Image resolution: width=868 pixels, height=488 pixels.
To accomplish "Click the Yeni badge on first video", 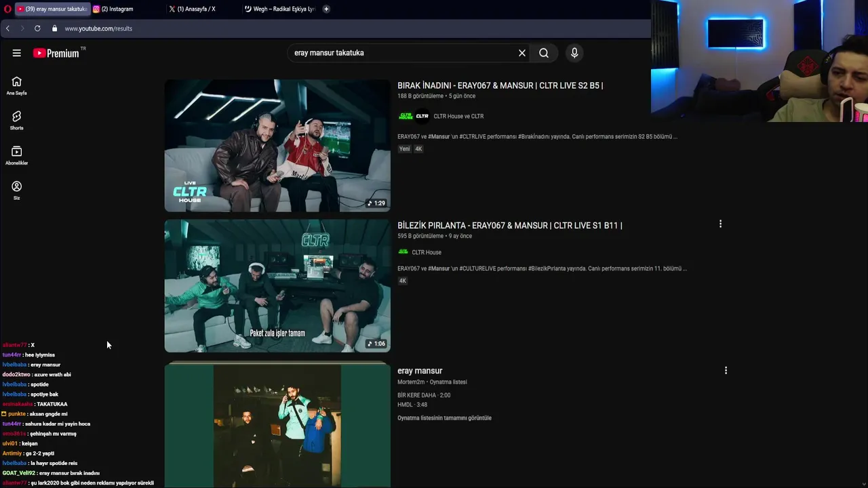I will click(x=404, y=148).
